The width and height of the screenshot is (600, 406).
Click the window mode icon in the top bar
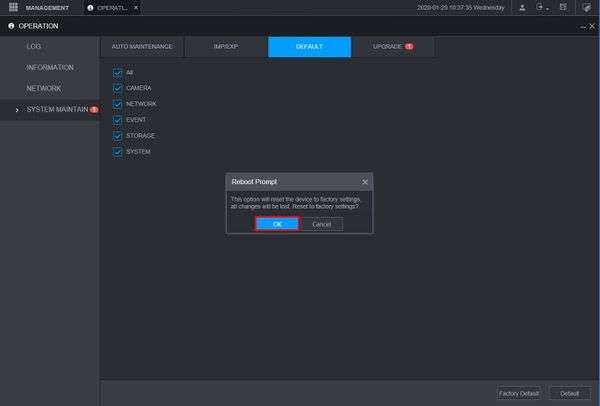[x=563, y=7]
